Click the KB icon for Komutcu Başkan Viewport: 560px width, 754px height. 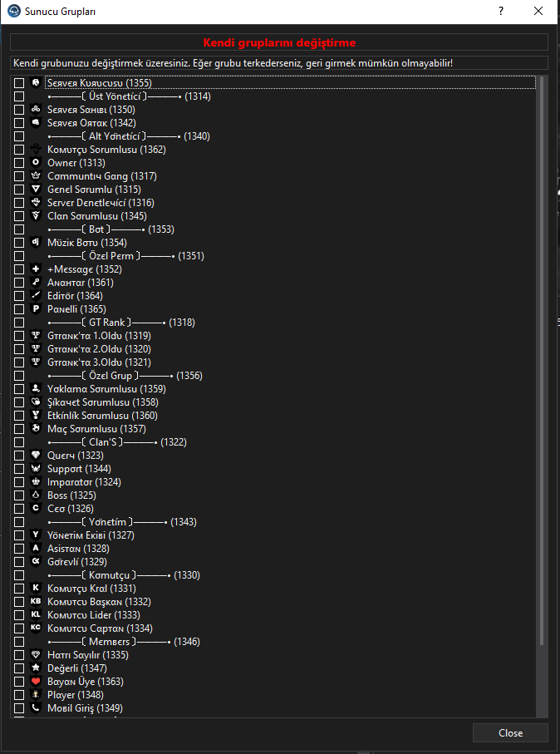tap(35, 602)
